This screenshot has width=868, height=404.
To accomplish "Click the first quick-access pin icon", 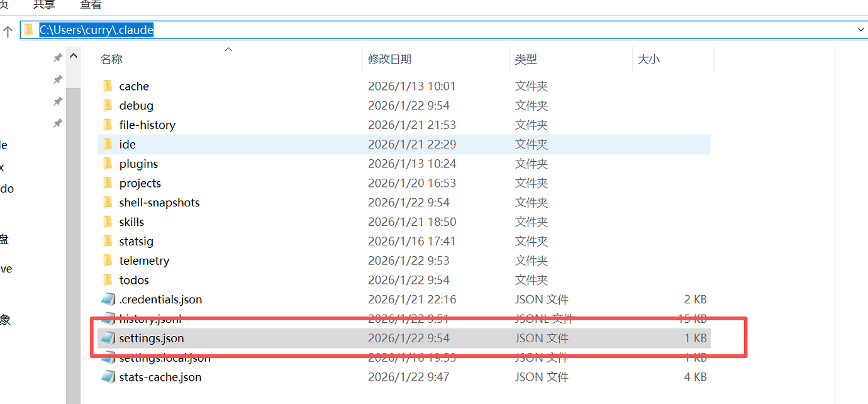I will 57,58.
